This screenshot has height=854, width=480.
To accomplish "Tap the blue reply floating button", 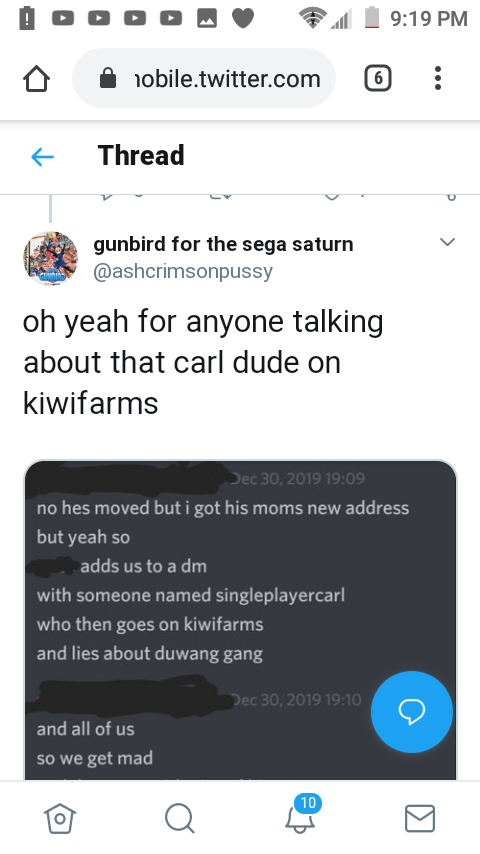I will (412, 712).
